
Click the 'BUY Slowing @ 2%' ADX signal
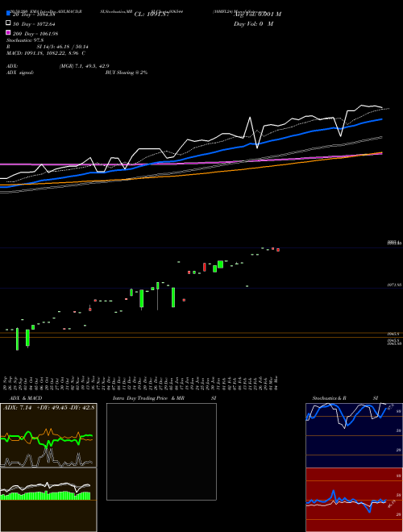tap(127, 73)
